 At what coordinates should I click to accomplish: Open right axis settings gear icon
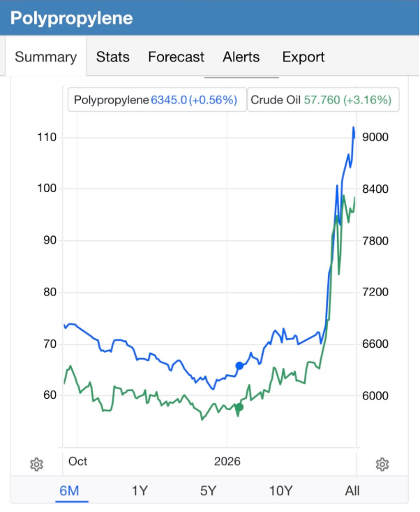click(382, 465)
